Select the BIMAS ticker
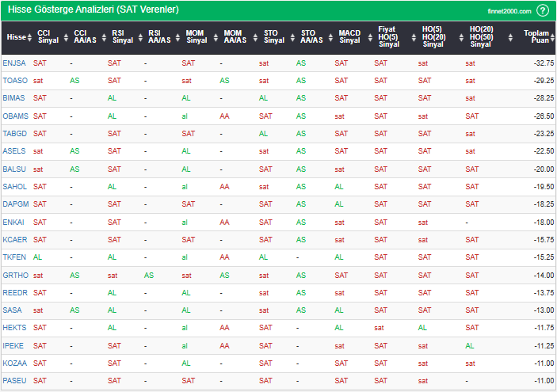This screenshot has height=392, width=557. 14,98
